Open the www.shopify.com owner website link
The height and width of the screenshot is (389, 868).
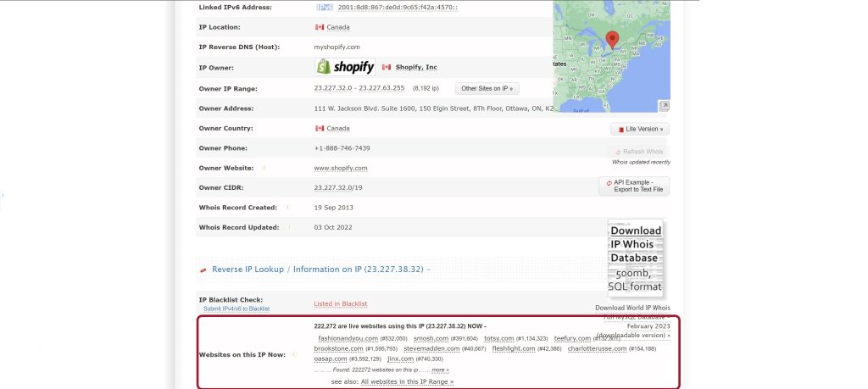(341, 168)
